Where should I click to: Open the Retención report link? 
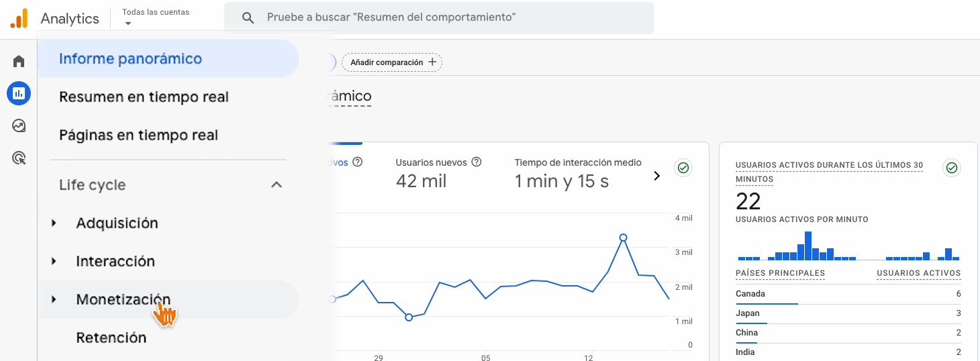coord(111,338)
